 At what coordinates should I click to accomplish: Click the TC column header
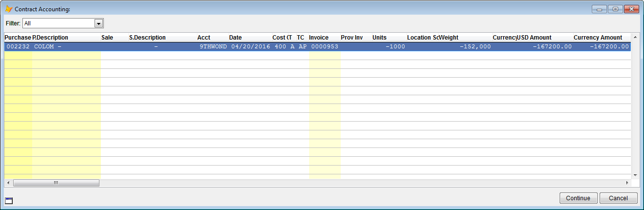pyautogui.click(x=302, y=38)
